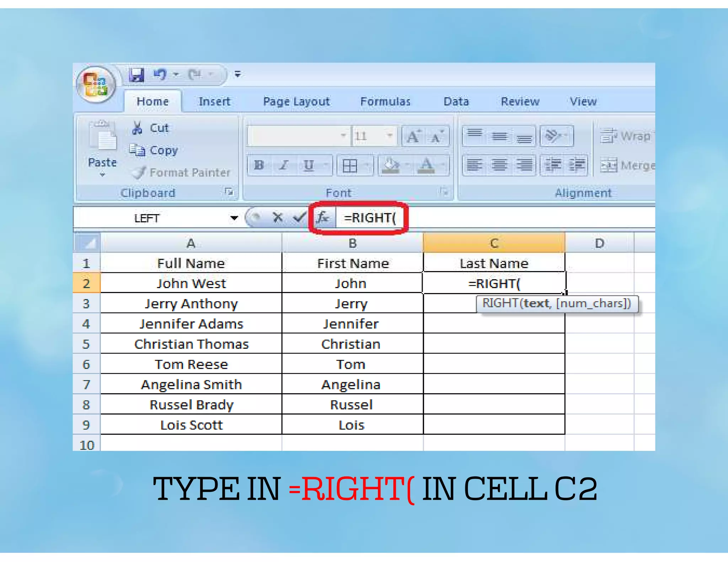
Task: Switch to the Formulas tab
Action: click(x=385, y=102)
